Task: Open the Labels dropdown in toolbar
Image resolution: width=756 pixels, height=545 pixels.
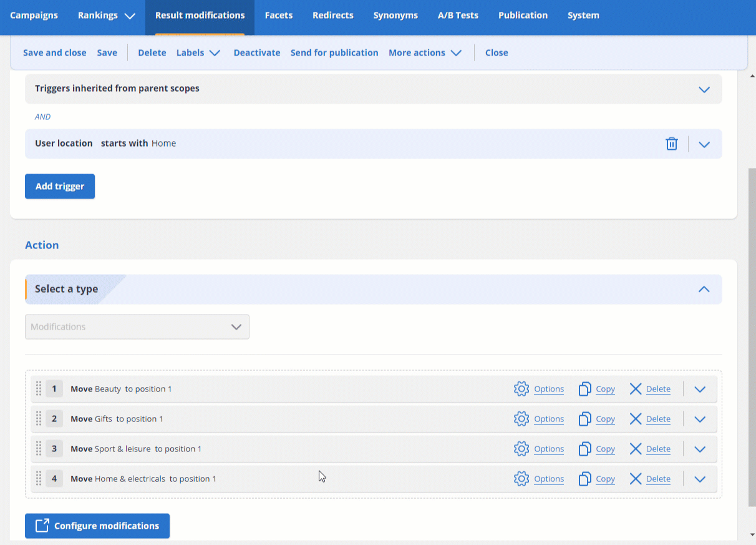Action: (x=198, y=52)
